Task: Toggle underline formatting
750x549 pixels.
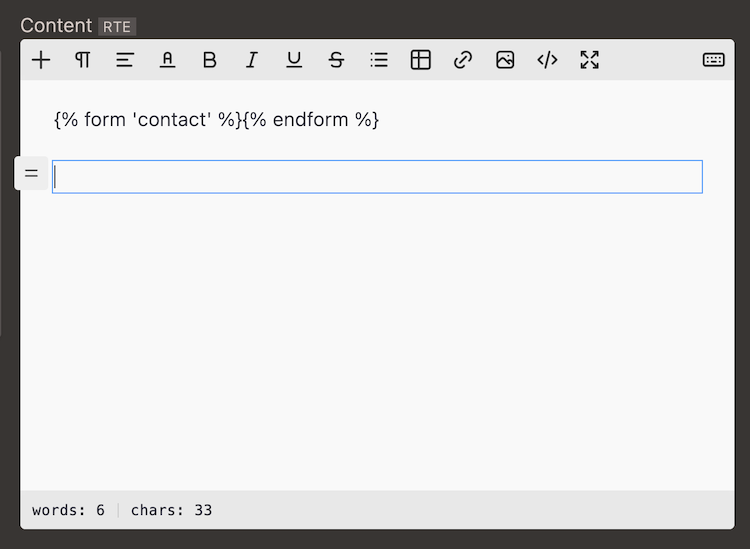Action: [294, 60]
